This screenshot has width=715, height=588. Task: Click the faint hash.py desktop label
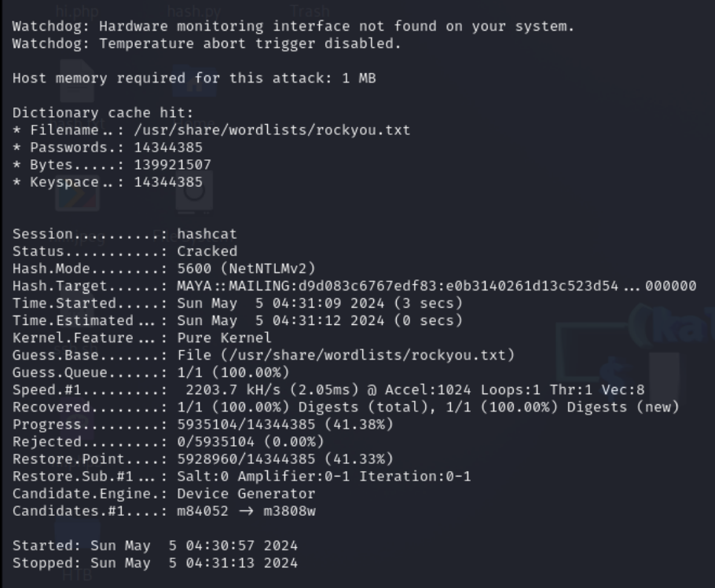click(x=194, y=10)
